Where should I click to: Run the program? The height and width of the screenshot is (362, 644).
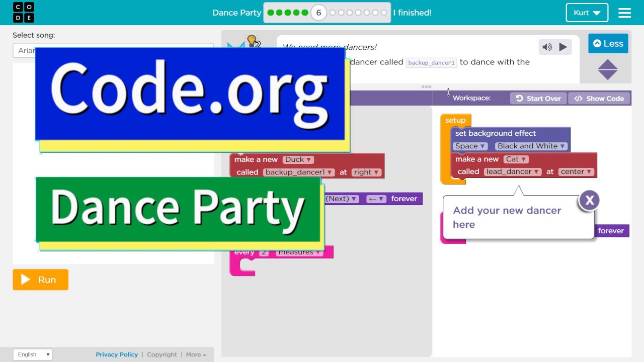[40, 280]
